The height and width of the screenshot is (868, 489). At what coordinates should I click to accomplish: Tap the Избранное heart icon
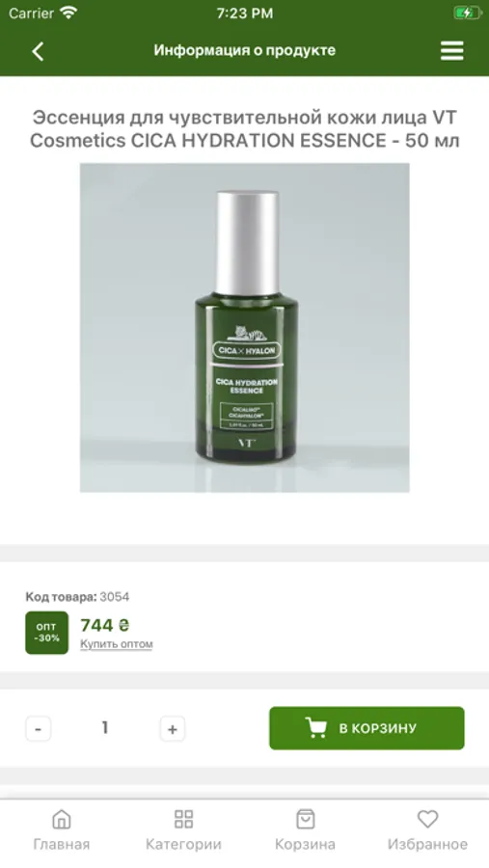click(427, 819)
